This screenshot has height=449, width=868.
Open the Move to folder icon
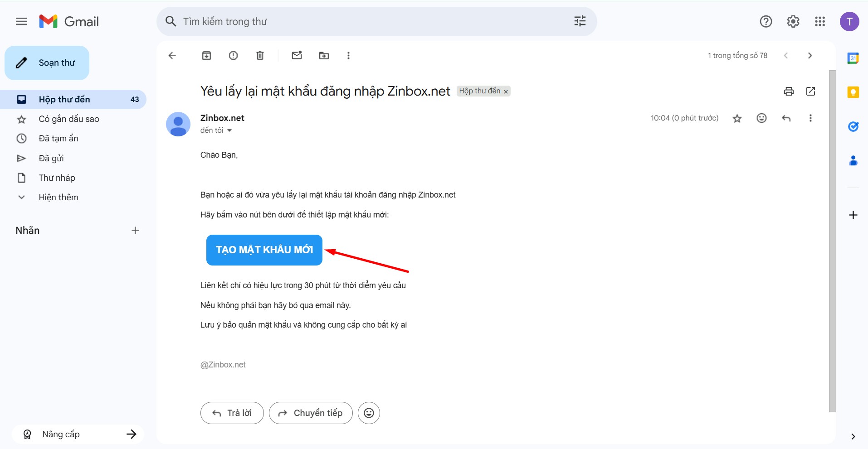tap(324, 55)
